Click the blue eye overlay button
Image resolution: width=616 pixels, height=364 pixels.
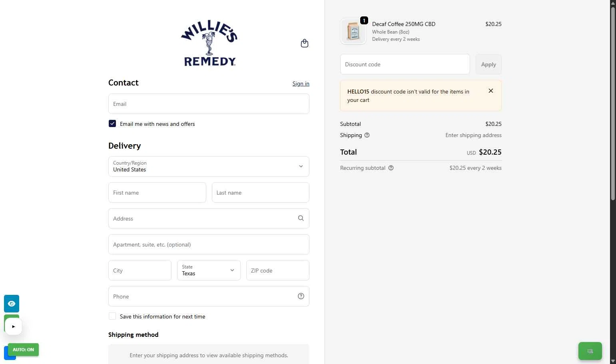(12, 304)
